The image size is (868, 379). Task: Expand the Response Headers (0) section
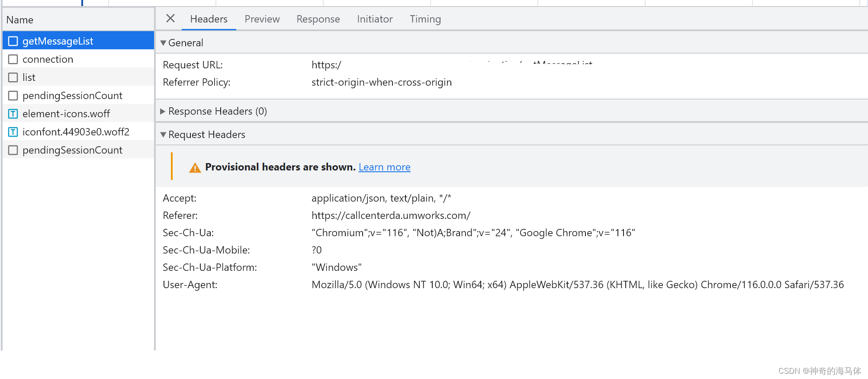163,111
